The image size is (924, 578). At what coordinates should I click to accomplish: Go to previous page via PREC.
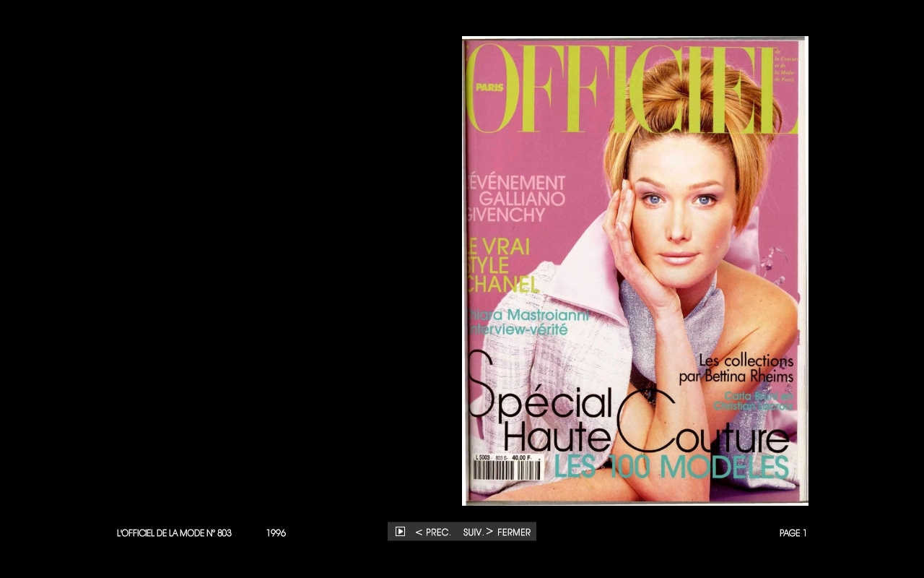(x=433, y=532)
